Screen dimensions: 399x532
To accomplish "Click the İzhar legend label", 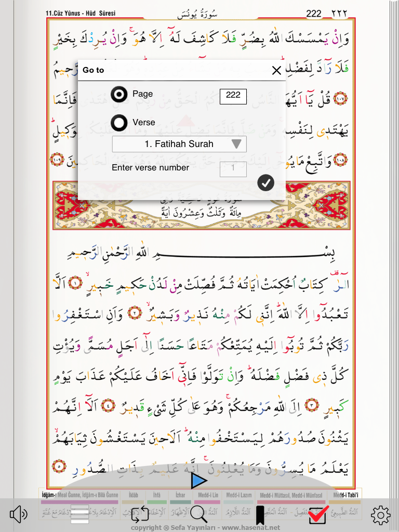I will [180, 495].
